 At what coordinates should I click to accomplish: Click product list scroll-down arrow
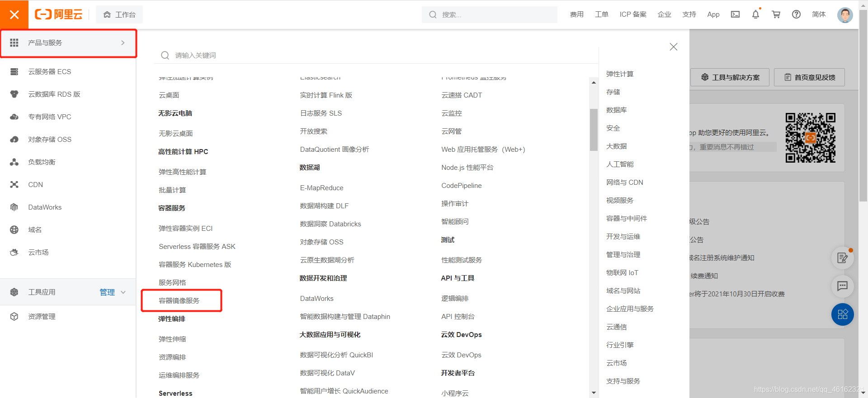(594, 393)
